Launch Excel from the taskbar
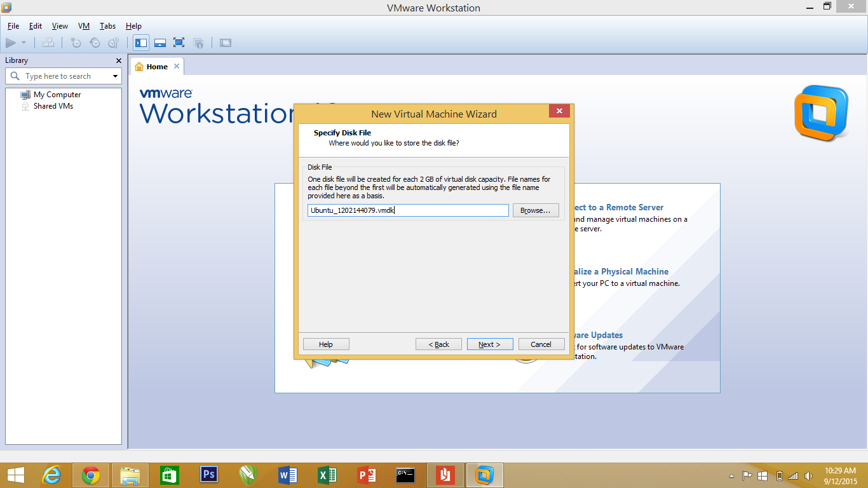The image size is (868, 488). pyautogui.click(x=327, y=475)
